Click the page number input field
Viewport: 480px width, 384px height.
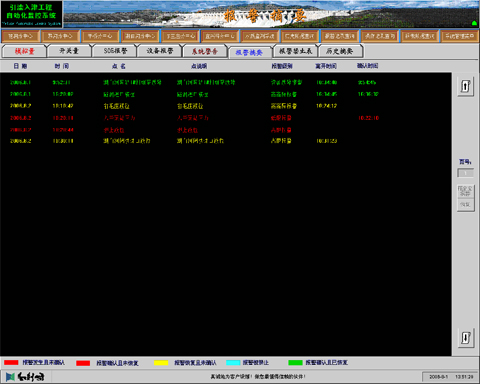465,173
